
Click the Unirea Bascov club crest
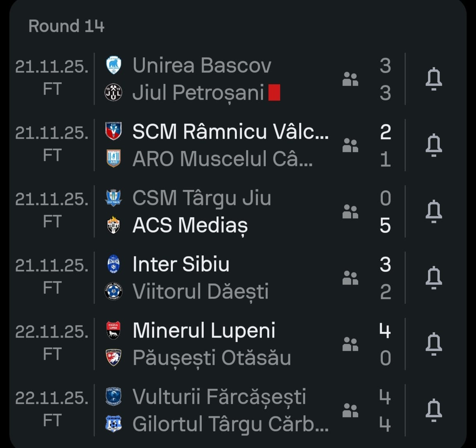[x=114, y=65]
